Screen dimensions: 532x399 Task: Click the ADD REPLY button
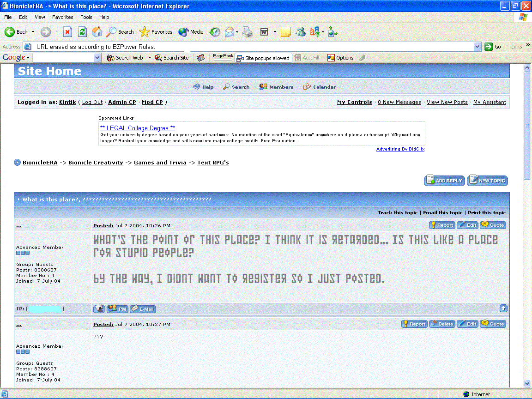tap(444, 181)
